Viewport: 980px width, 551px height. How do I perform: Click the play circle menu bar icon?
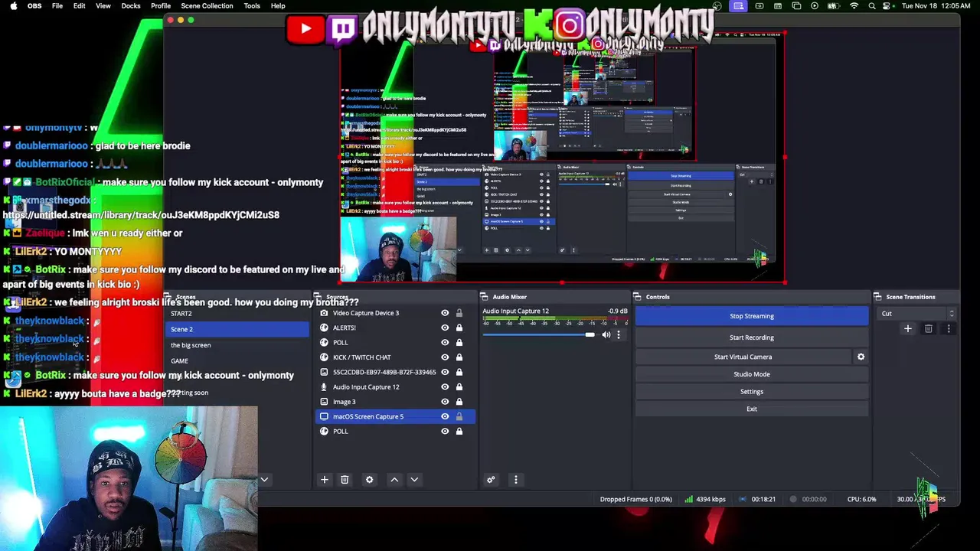tap(815, 6)
